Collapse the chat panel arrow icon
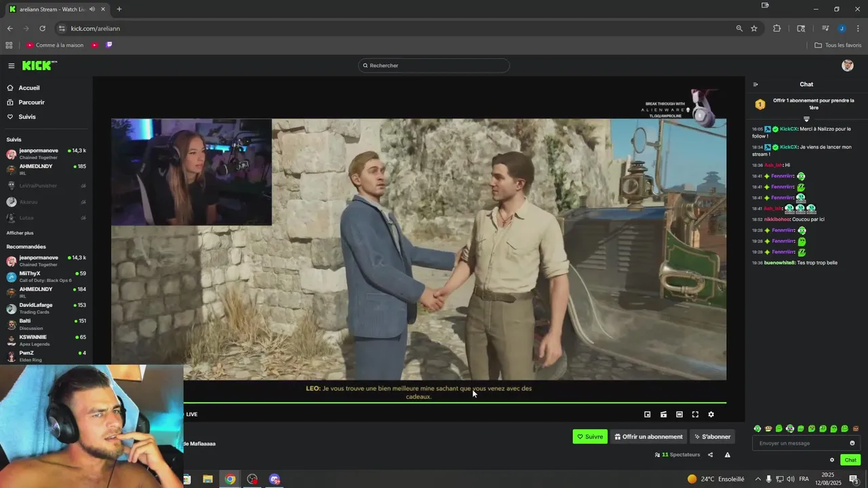The image size is (868, 488). pyautogui.click(x=755, y=85)
